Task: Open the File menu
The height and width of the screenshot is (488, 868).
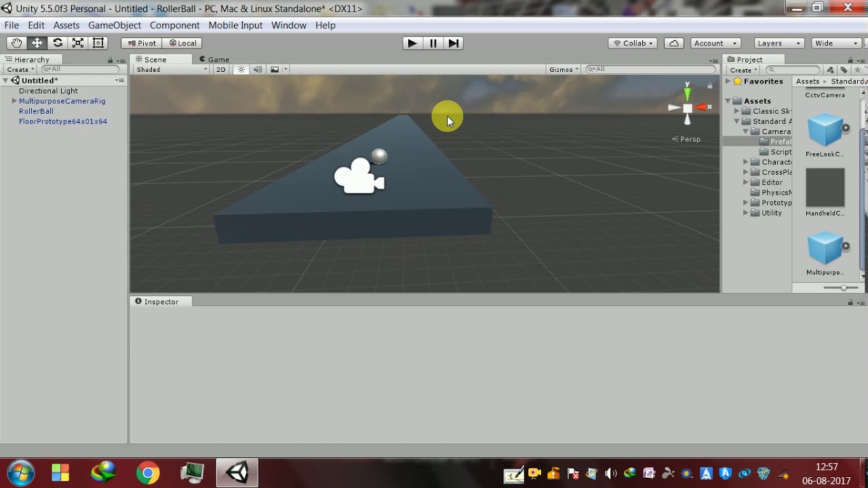Action: click(x=12, y=25)
